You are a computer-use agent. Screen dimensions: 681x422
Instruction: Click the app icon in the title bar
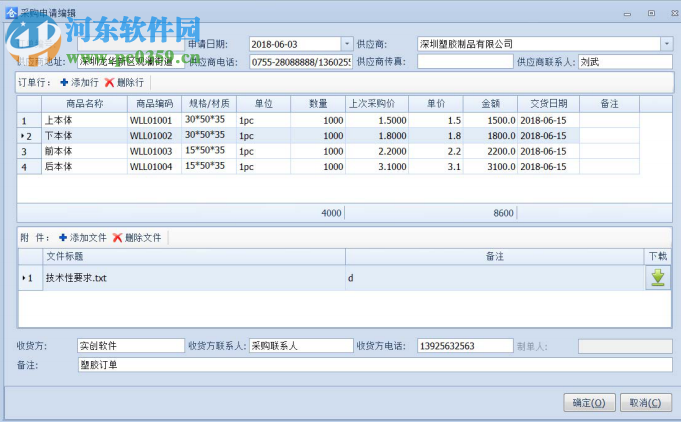point(11,13)
